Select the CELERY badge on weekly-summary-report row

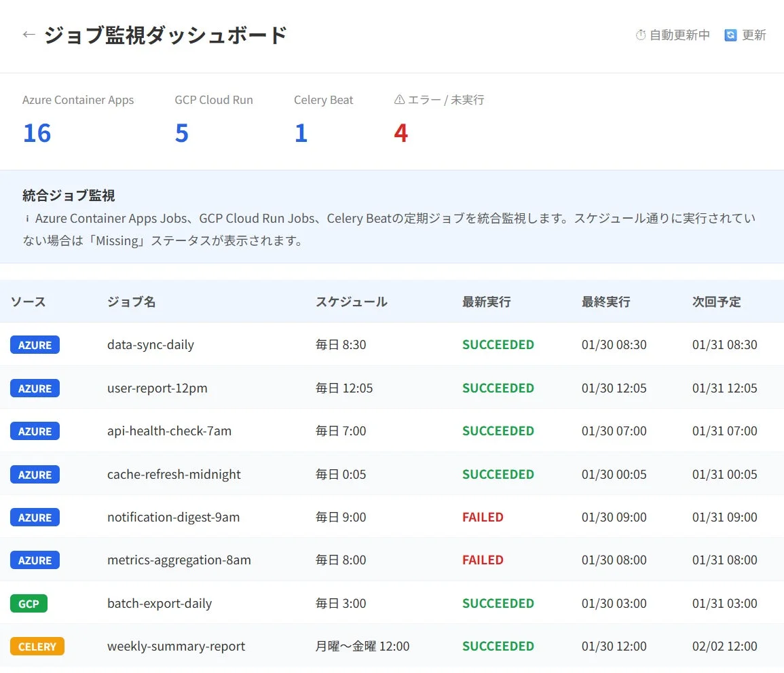(37, 646)
